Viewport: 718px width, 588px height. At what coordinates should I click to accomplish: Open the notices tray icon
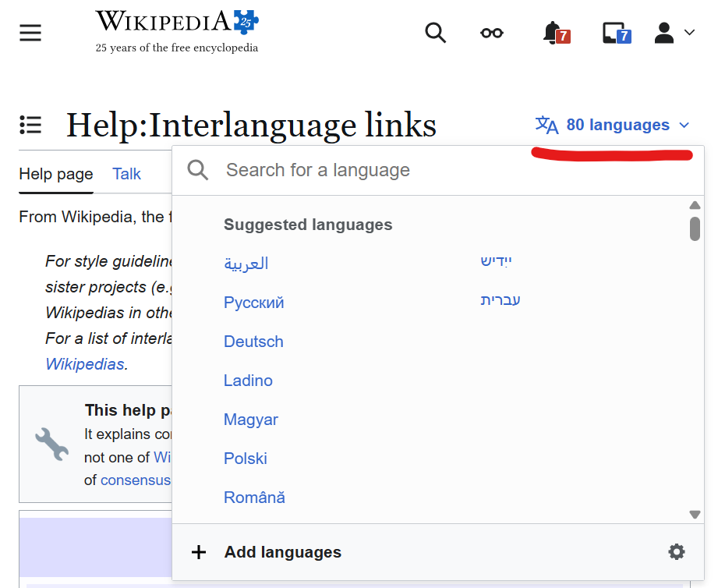click(617, 33)
